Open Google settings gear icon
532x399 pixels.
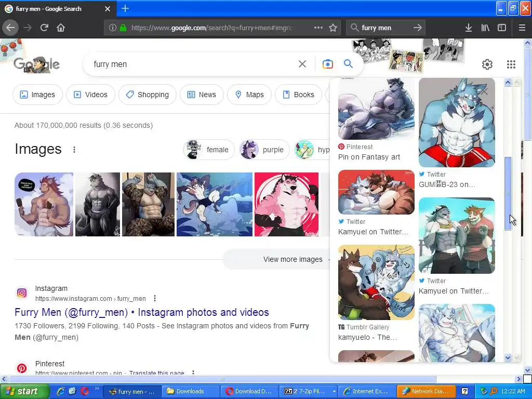coord(487,64)
